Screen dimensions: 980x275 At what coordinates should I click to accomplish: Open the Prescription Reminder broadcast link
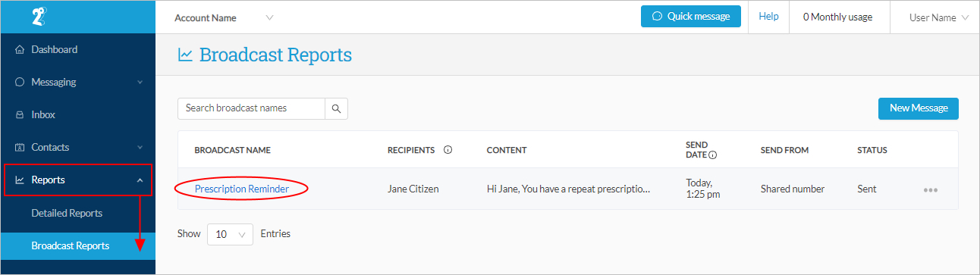(241, 189)
